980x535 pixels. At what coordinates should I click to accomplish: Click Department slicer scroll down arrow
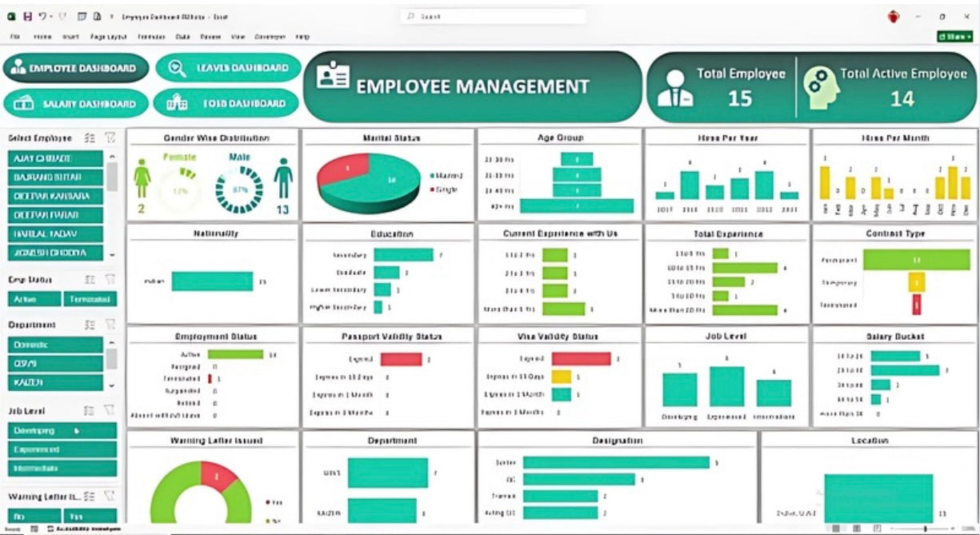click(112, 385)
